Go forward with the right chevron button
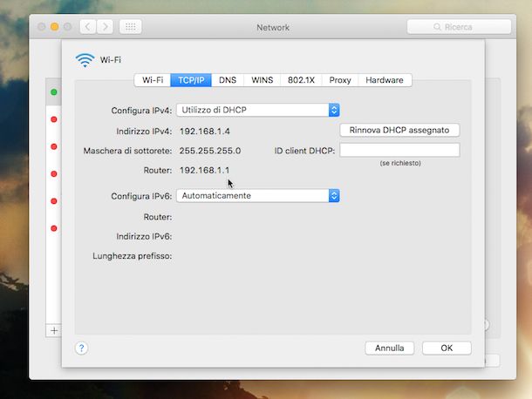 [x=105, y=26]
